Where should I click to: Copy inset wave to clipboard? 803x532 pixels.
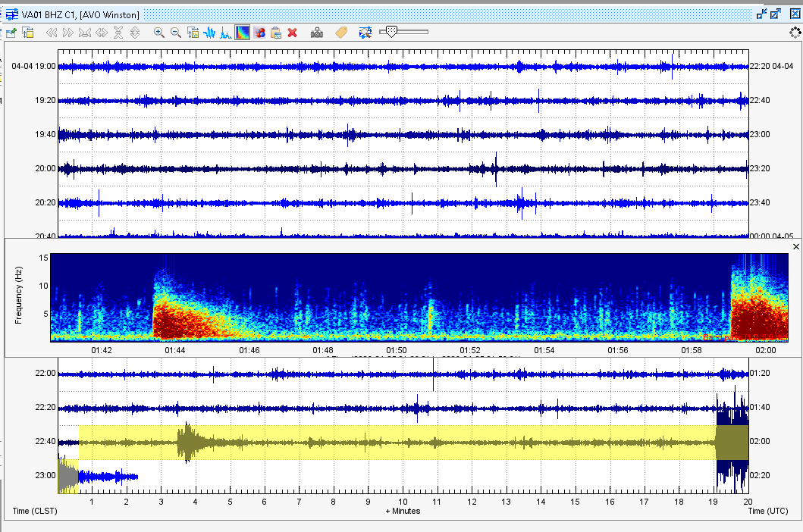[276, 33]
